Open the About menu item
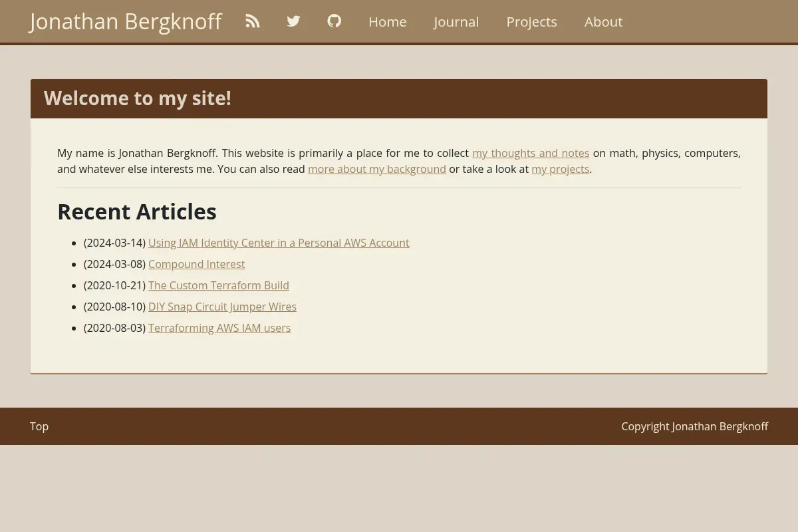This screenshot has width=798, height=532. [604, 21]
